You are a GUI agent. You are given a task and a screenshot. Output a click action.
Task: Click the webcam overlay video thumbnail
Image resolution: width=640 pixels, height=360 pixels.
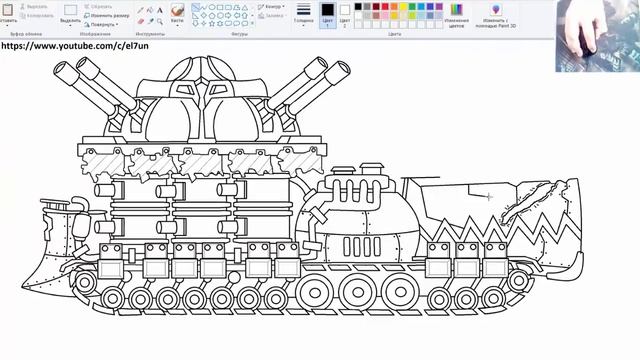598,36
